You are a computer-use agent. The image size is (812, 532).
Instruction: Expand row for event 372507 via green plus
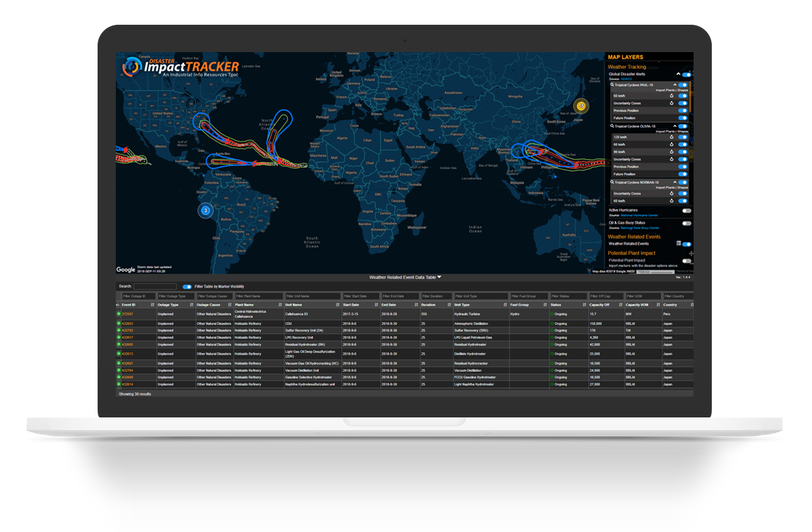tap(118, 314)
